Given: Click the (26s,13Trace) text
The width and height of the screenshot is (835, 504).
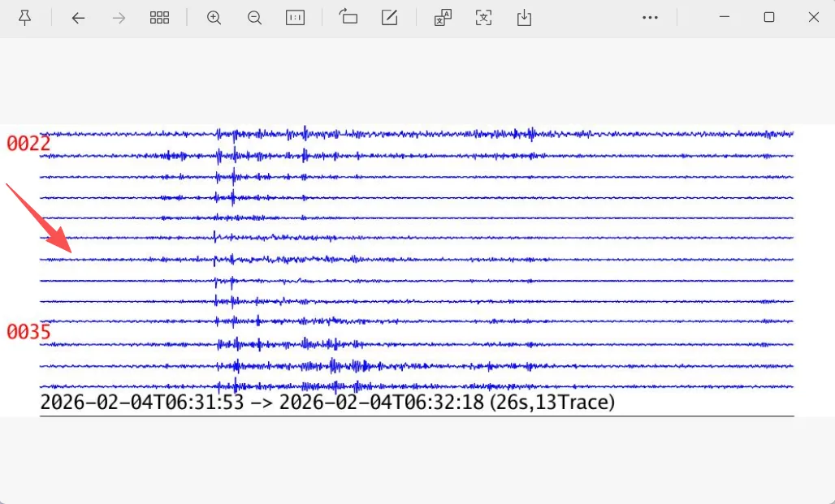Looking at the screenshot, I should click(x=552, y=402).
